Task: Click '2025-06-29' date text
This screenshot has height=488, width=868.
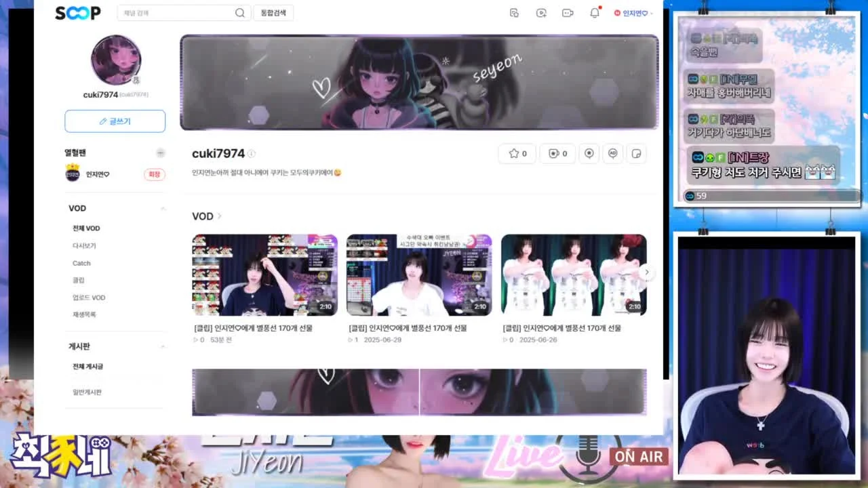Action: pos(382,340)
